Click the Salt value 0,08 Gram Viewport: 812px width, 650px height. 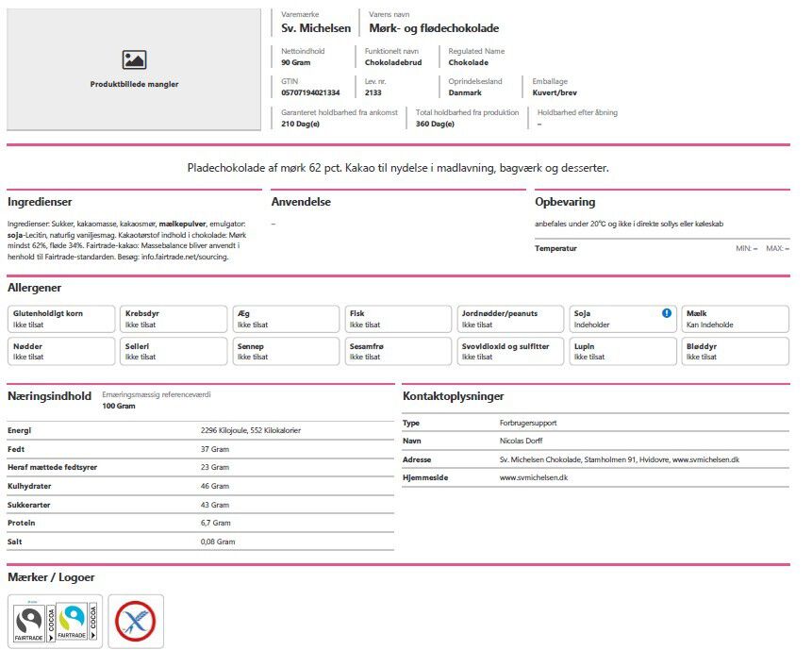218,542
